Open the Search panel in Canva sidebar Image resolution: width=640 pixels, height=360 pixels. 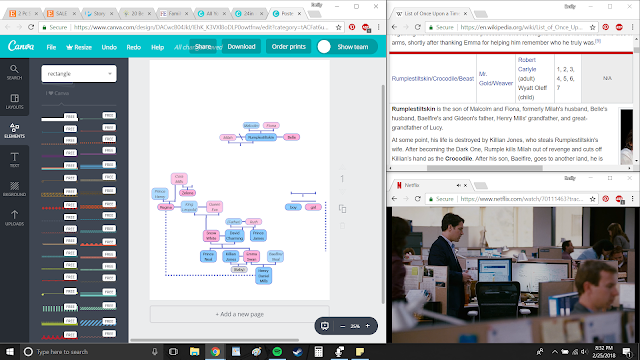[x=14, y=72]
